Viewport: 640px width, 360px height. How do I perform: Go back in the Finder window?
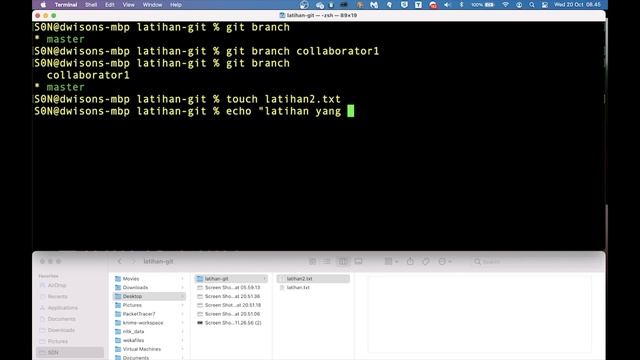120,261
